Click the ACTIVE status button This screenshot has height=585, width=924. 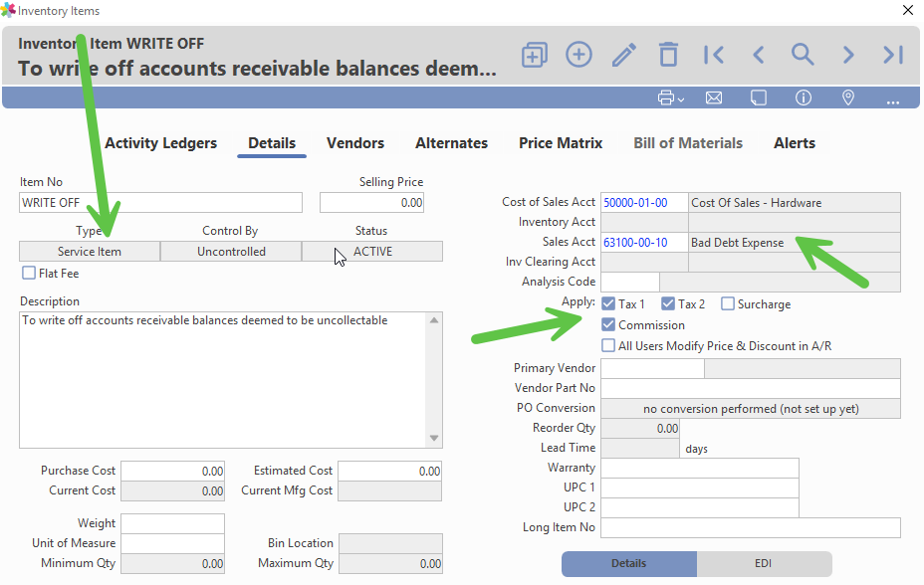point(372,252)
